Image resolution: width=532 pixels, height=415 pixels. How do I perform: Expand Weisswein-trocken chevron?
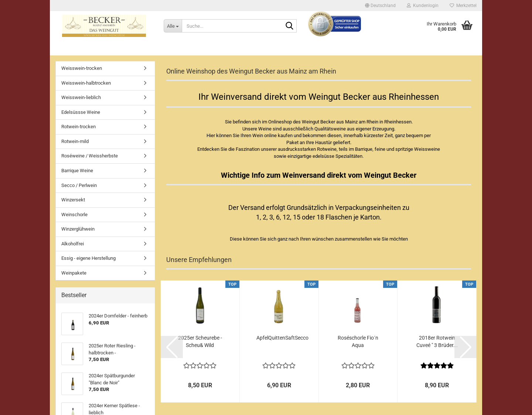pyautogui.click(x=145, y=68)
